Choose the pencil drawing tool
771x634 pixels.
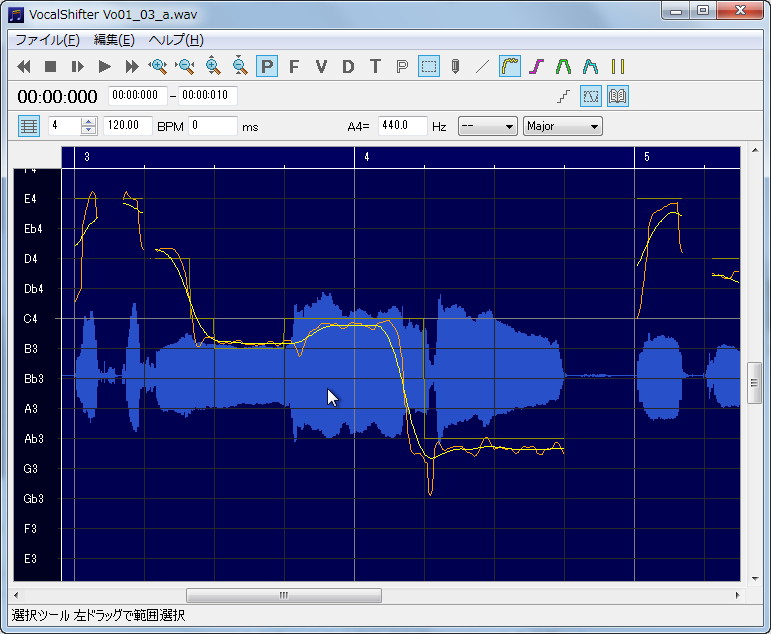(455, 66)
